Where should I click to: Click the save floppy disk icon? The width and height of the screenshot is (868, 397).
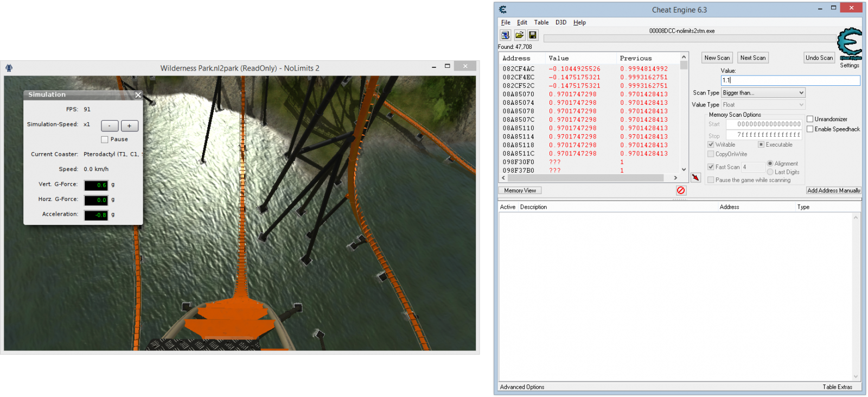coord(533,35)
